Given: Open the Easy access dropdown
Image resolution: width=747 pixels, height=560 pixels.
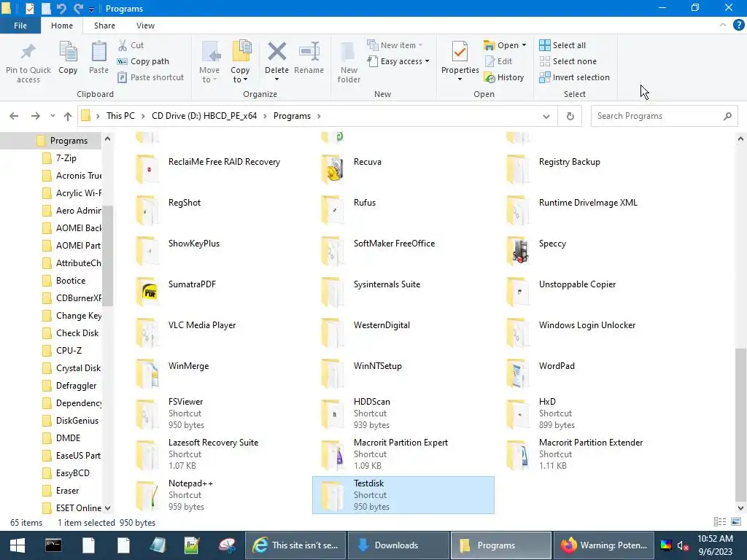Looking at the screenshot, I should click(398, 61).
